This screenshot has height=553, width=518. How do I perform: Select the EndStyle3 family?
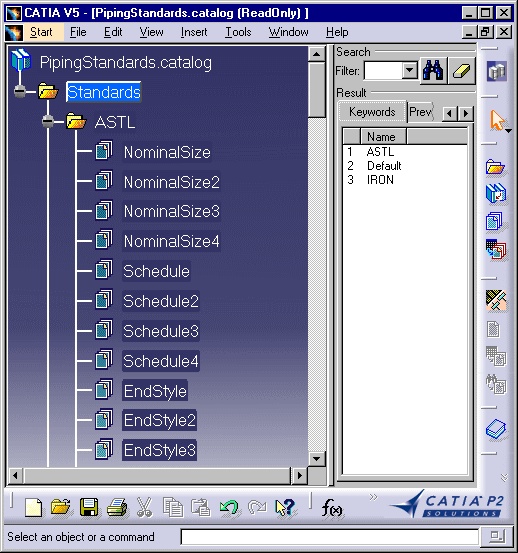click(160, 450)
